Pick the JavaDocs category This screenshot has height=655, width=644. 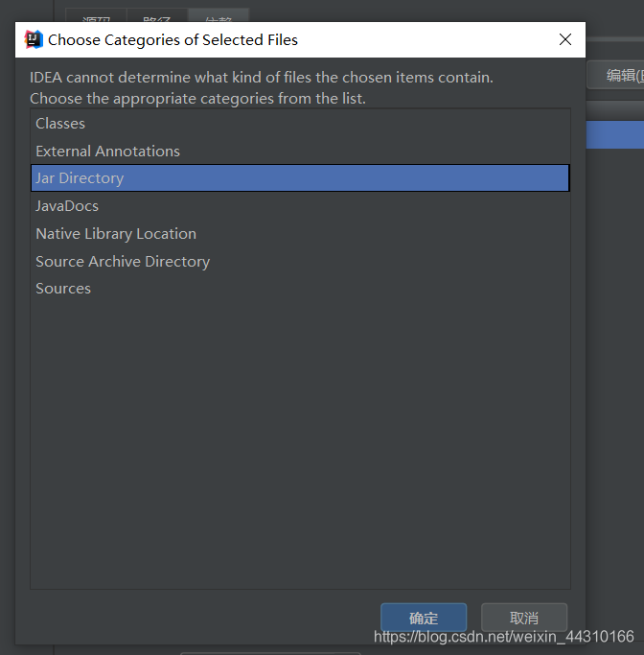coord(300,206)
